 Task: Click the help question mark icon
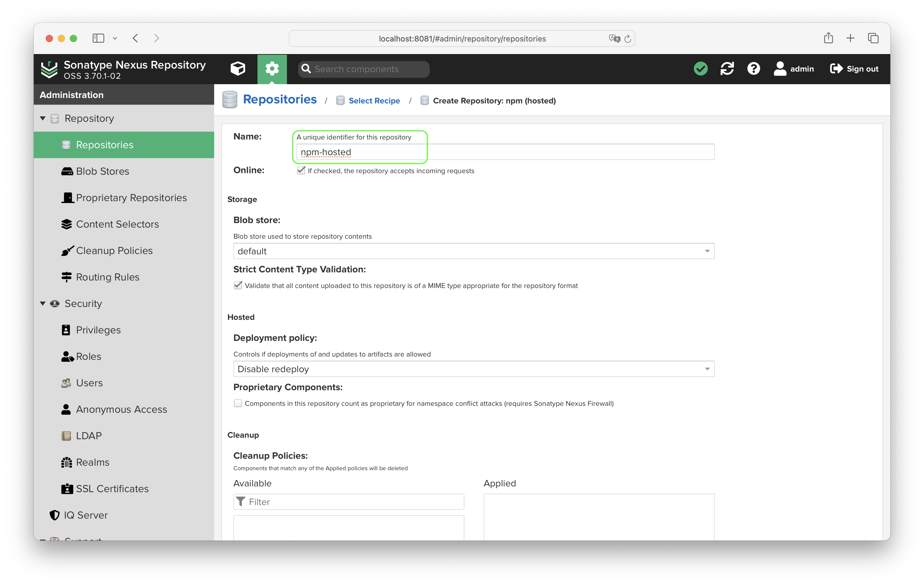pos(754,68)
